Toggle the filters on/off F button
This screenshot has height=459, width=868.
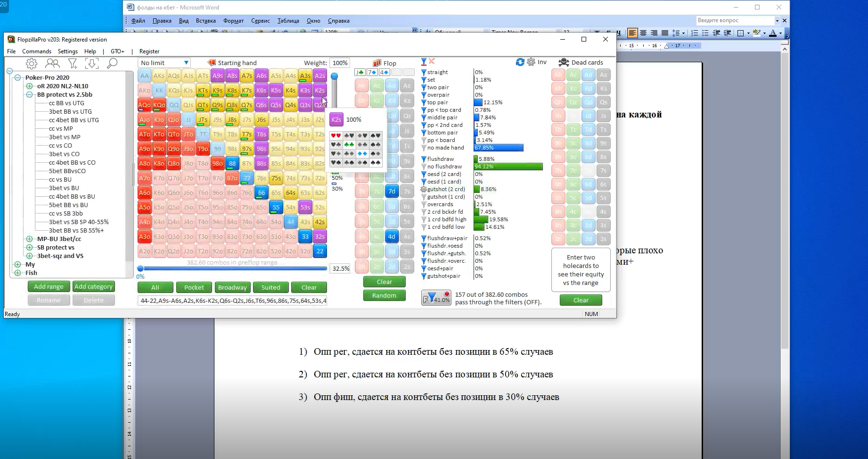[436, 298]
